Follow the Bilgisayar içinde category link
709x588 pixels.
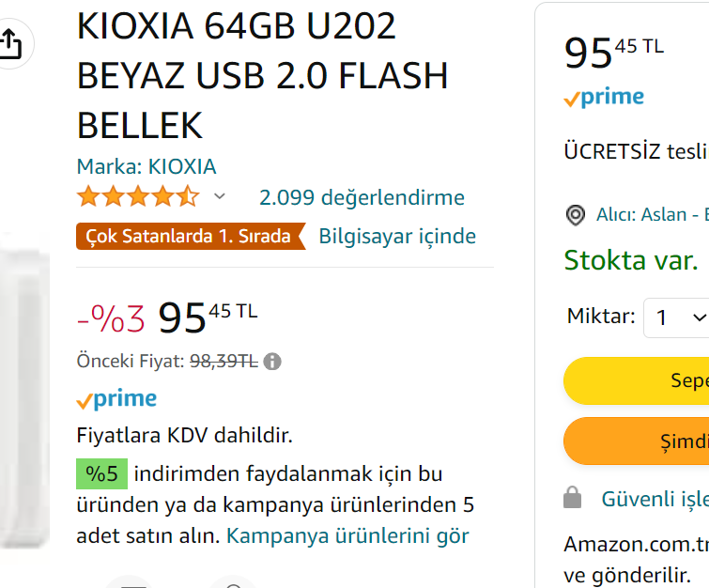tap(397, 236)
